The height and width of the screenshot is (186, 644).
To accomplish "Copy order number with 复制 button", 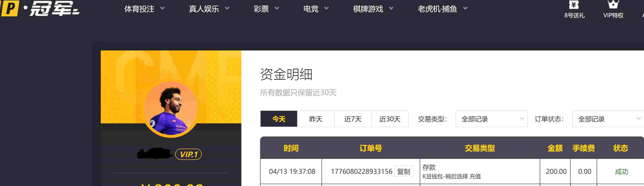I will [404, 172].
